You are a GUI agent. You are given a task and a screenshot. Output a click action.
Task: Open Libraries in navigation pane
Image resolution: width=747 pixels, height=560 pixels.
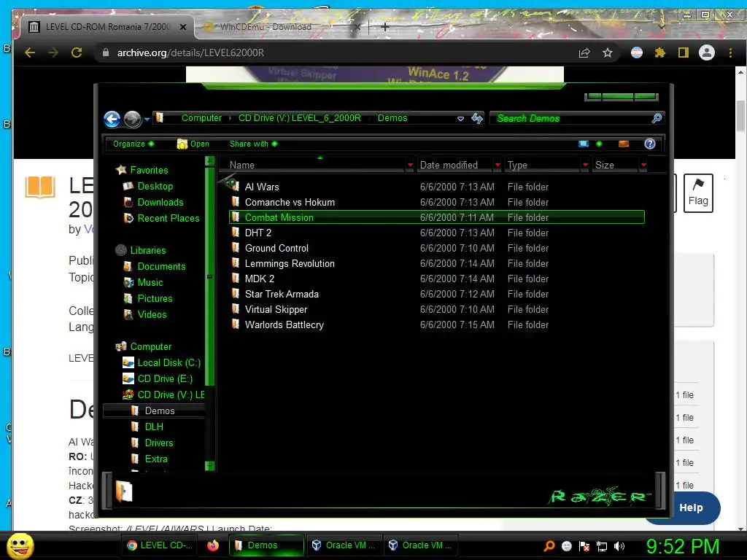tap(147, 250)
